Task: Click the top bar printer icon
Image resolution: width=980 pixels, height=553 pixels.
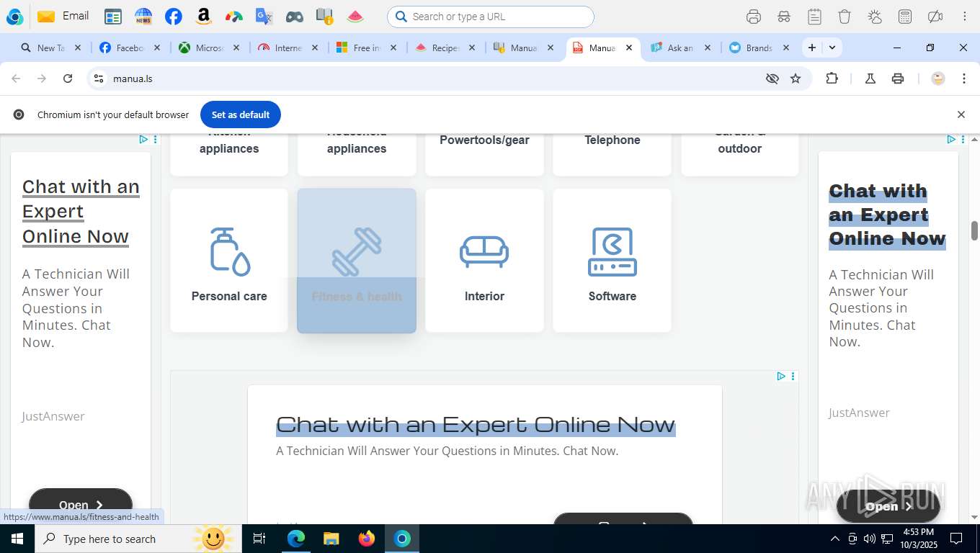Action: click(754, 17)
